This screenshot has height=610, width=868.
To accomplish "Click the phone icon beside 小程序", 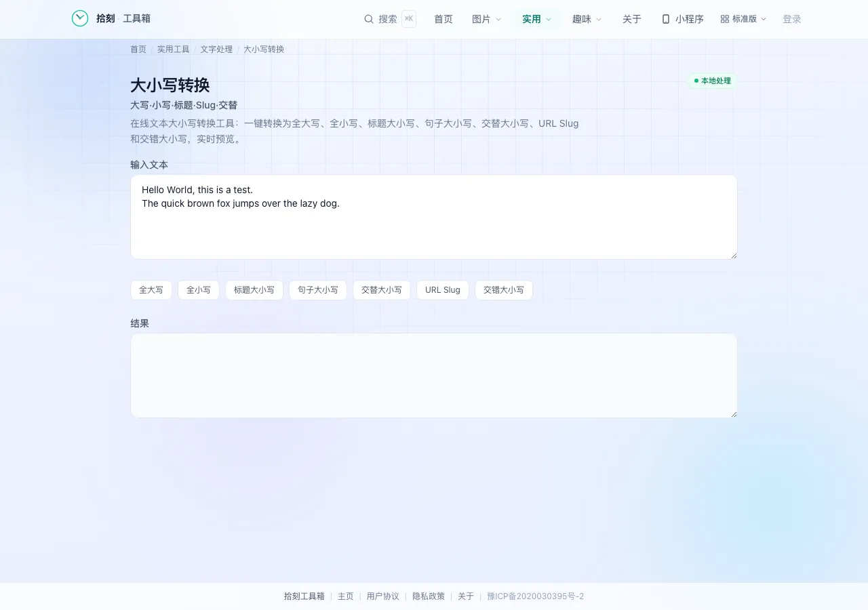I will tap(666, 19).
